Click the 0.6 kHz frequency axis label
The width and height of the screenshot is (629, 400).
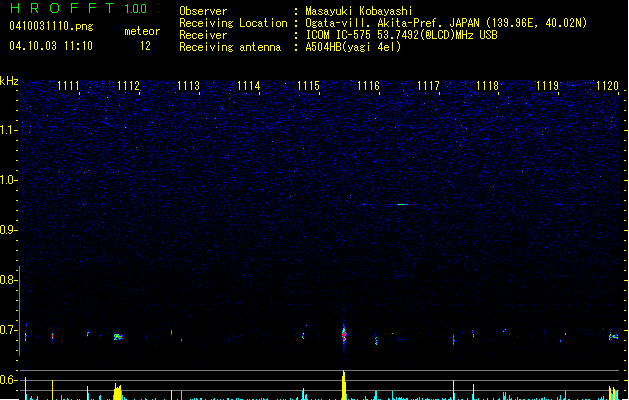[x=8, y=380]
